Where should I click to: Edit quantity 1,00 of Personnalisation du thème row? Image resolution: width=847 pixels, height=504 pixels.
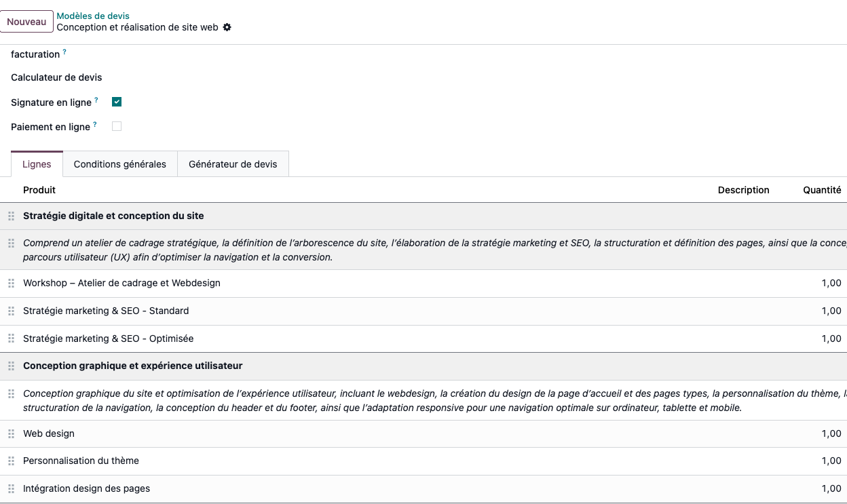pyautogui.click(x=831, y=461)
